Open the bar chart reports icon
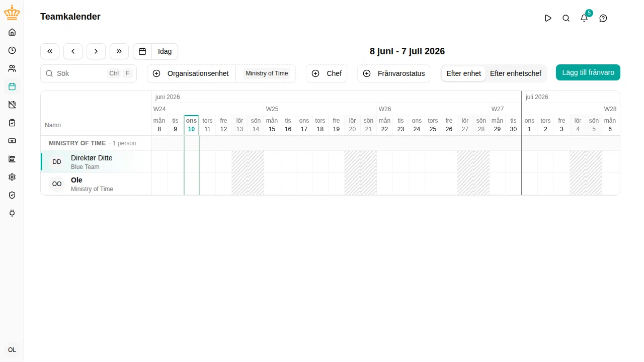The image size is (644, 362). [x=12, y=159]
